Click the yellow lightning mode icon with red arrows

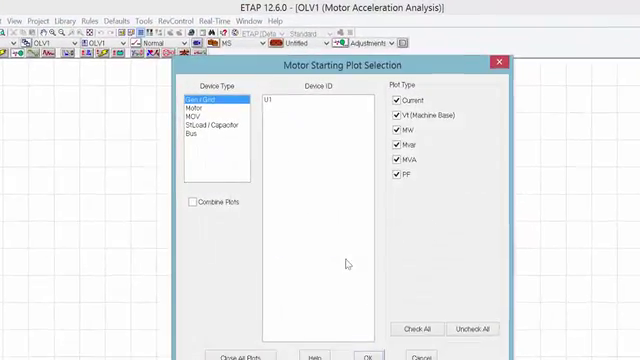tap(102, 53)
